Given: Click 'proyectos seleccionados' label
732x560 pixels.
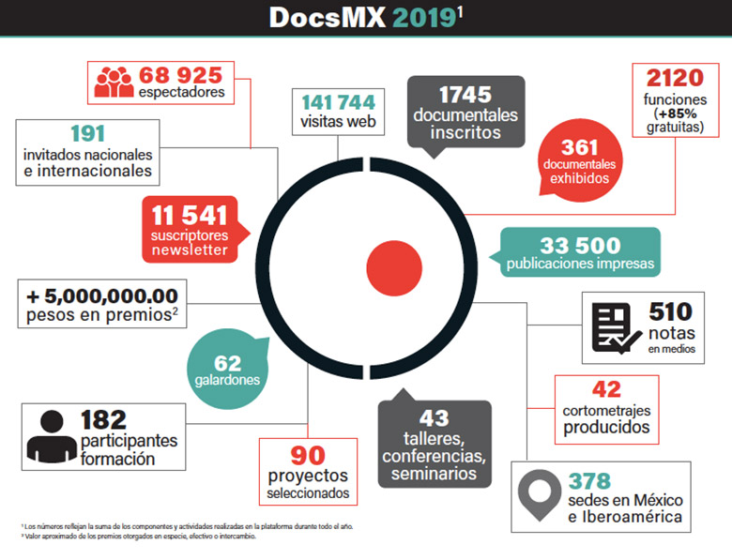Looking at the screenshot, I should pos(308,484).
